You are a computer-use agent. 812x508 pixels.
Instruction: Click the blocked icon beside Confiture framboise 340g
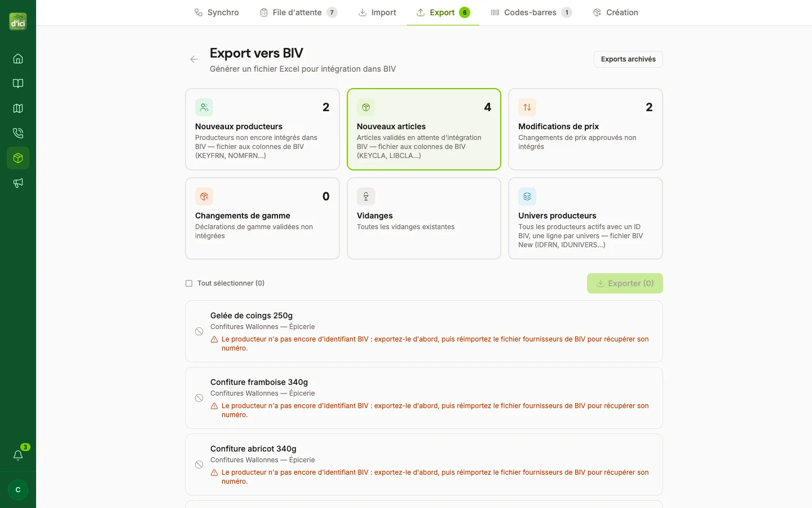click(x=199, y=398)
